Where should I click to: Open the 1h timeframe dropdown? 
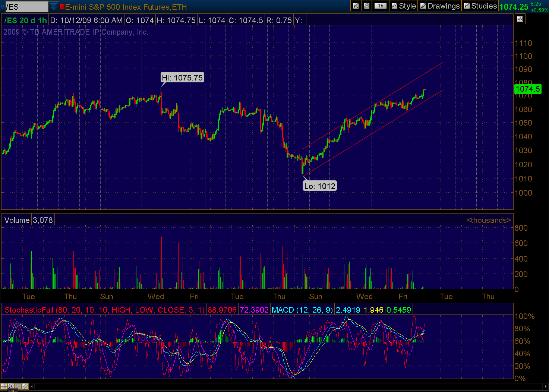[380, 6]
